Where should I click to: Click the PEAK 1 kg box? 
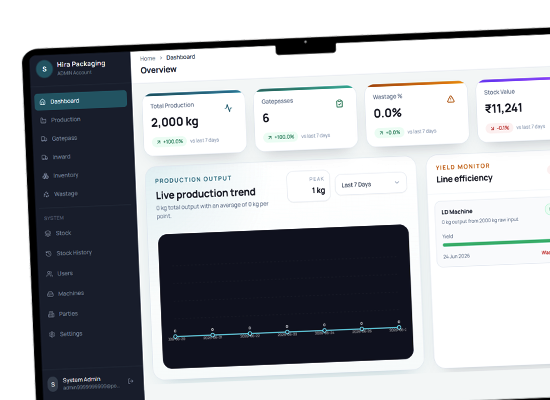pyautogui.click(x=309, y=186)
